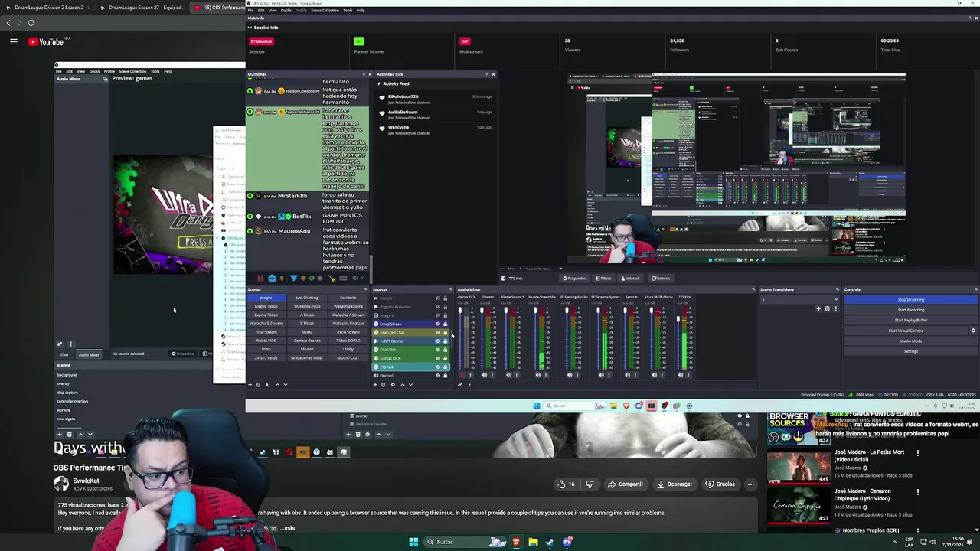Viewport: 980px width, 551px height.
Task: Go back in the browser
Action: point(8,23)
